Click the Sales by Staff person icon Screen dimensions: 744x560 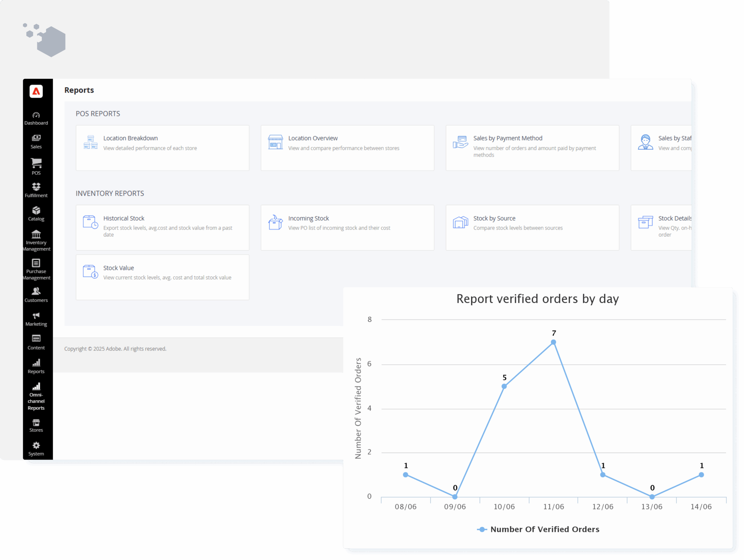(646, 143)
